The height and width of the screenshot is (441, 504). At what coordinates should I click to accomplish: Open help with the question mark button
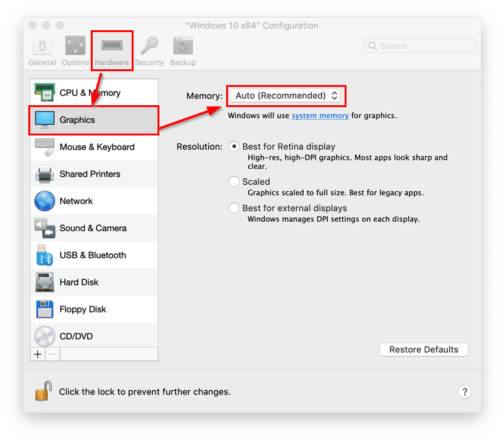click(x=464, y=392)
